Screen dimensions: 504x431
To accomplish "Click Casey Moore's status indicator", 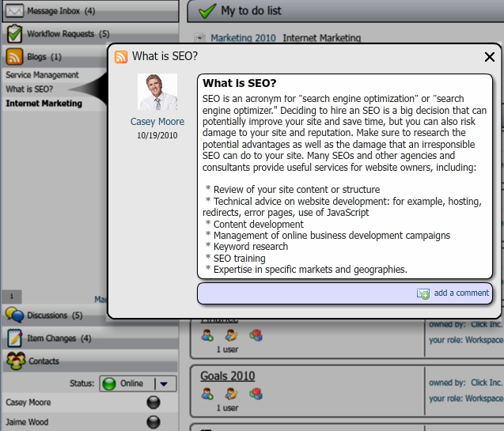I will pyautogui.click(x=153, y=403).
